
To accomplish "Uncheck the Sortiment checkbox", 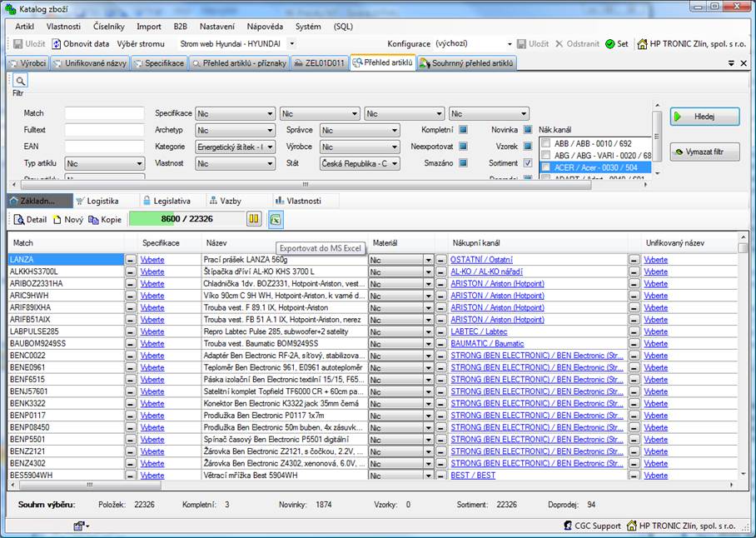I will point(528,163).
